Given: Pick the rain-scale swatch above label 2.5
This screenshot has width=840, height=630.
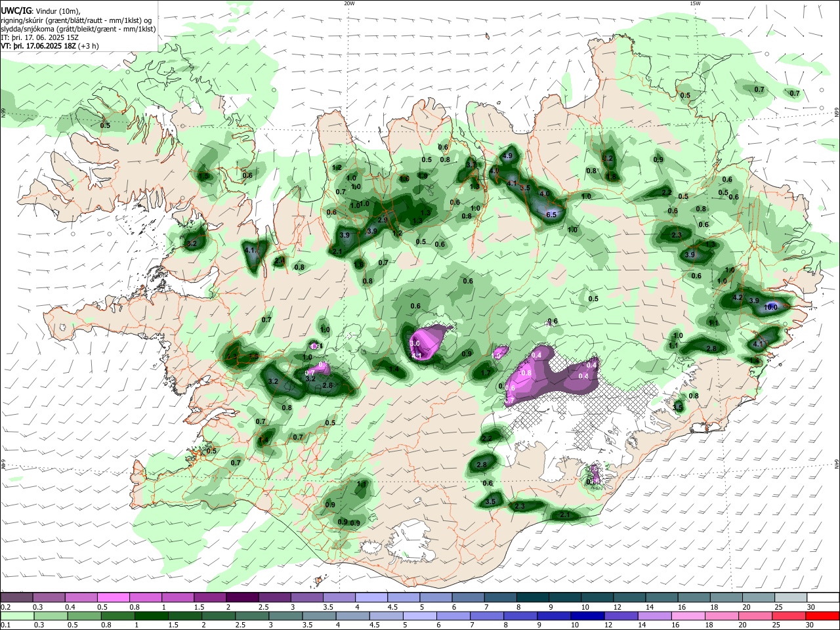Looking at the screenshot, I should (252, 616).
